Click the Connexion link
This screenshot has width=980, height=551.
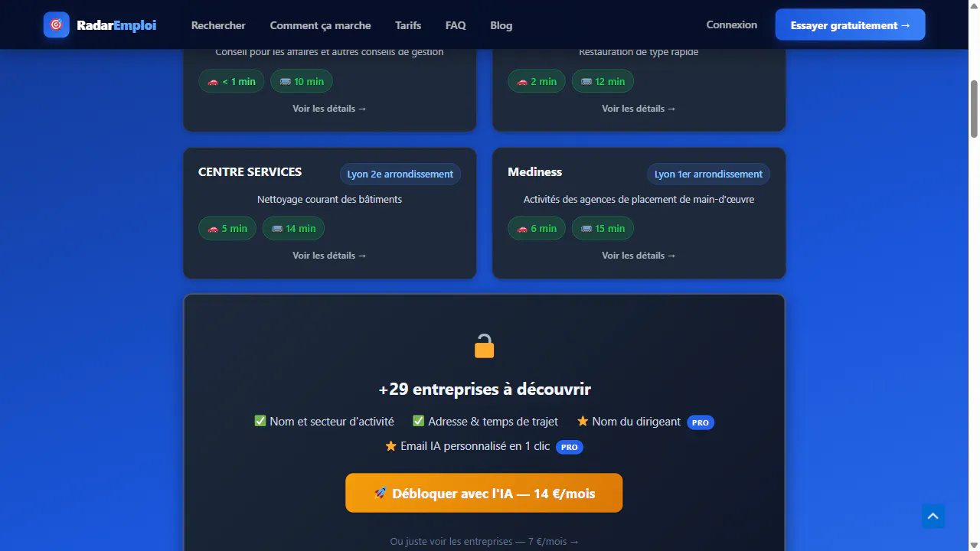[732, 24]
